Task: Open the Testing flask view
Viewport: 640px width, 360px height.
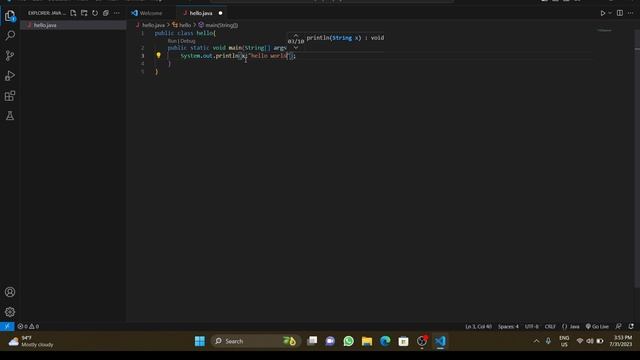Action: click(x=10, y=116)
